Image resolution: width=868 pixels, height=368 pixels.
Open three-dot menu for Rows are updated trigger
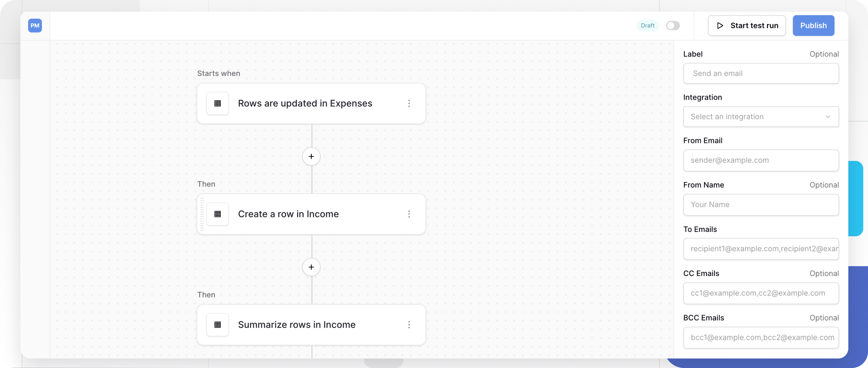click(409, 103)
